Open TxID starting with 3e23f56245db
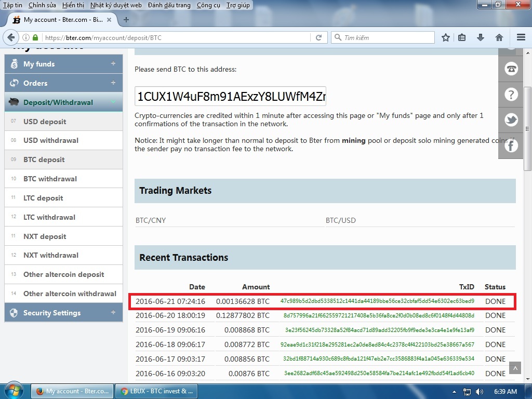This screenshot has width=532, height=399. point(380,330)
